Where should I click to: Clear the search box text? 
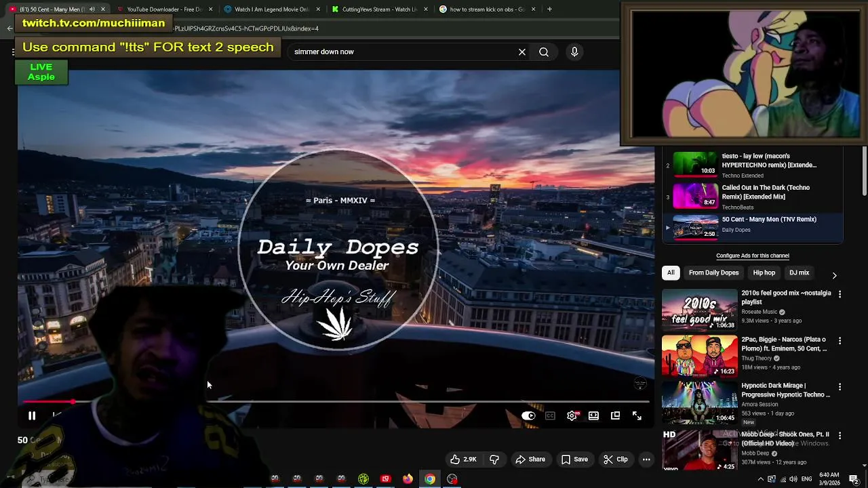point(522,52)
